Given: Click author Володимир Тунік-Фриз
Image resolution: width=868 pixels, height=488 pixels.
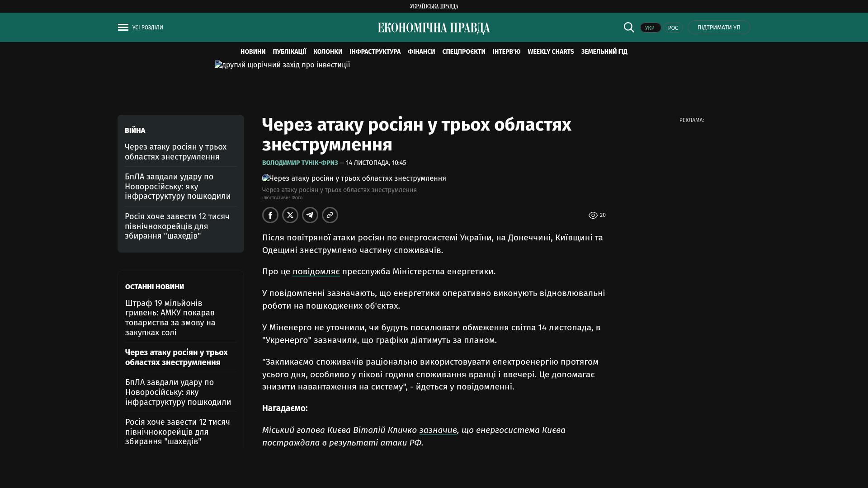Looking at the screenshot, I should click(300, 163).
